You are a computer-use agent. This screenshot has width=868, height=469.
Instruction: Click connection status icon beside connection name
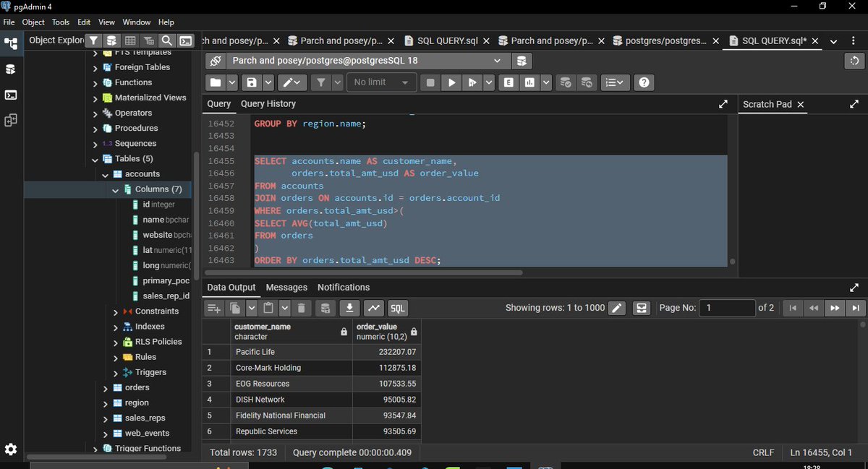click(x=215, y=61)
